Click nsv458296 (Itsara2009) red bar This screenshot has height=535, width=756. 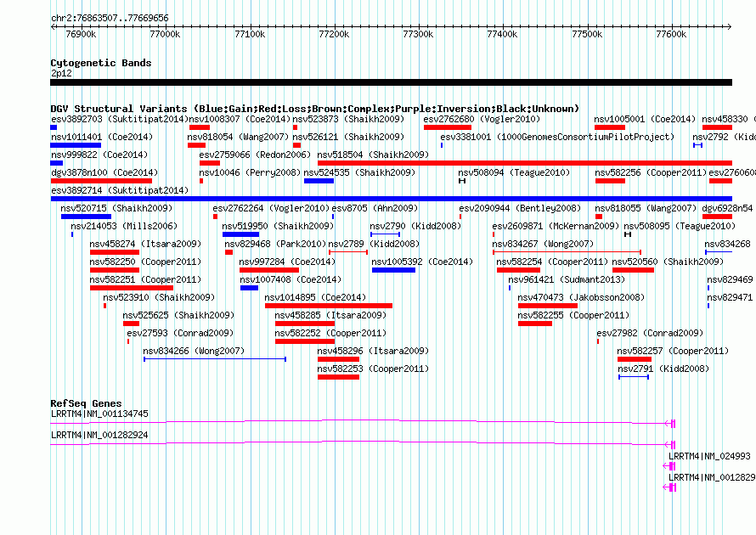pos(338,359)
